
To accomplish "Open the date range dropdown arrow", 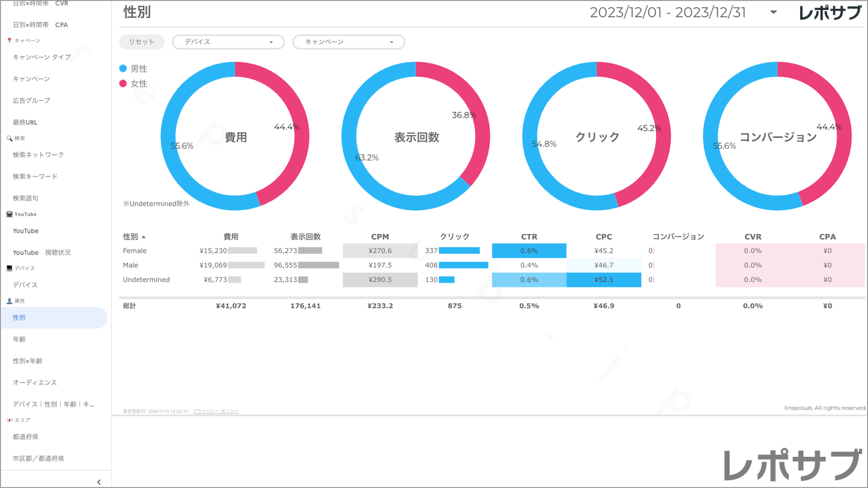I will [x=773, y=13].
